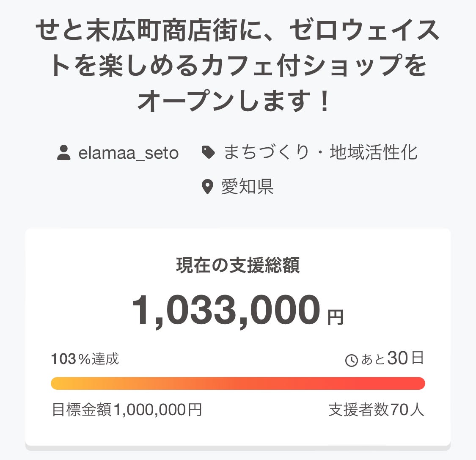Click the clock icon beside あと30日
This screenshot has width=476, height=460.
pos(352,361)
